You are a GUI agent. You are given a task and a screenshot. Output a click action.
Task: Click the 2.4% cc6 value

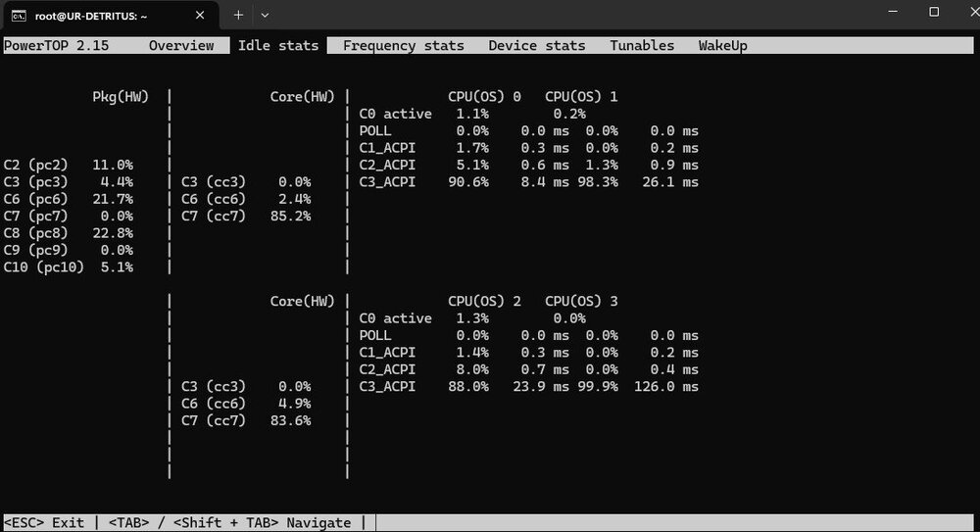294,199
